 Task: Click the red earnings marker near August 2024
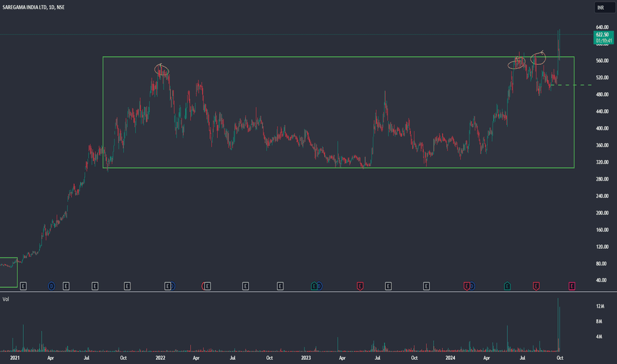point(536,286)
